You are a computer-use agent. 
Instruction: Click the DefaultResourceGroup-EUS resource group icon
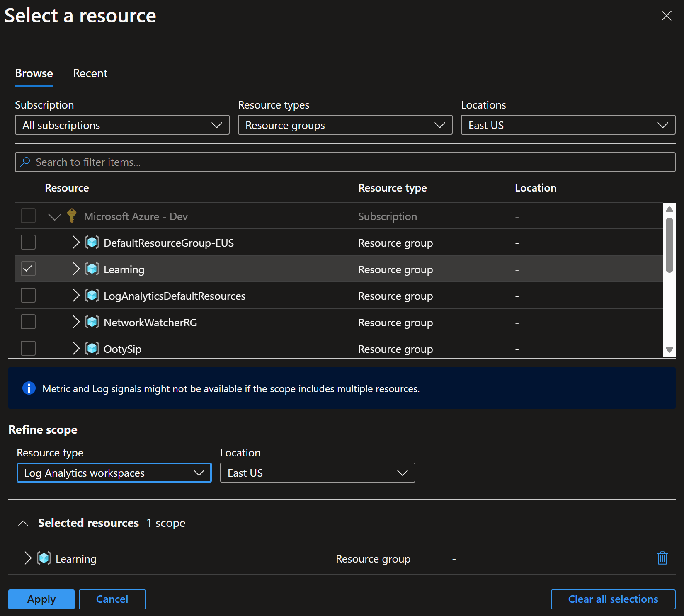(92, 242)
